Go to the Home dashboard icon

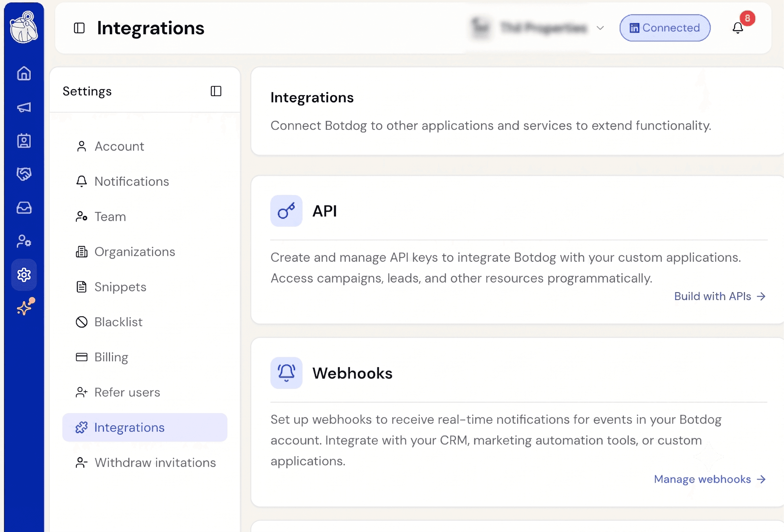24,73
